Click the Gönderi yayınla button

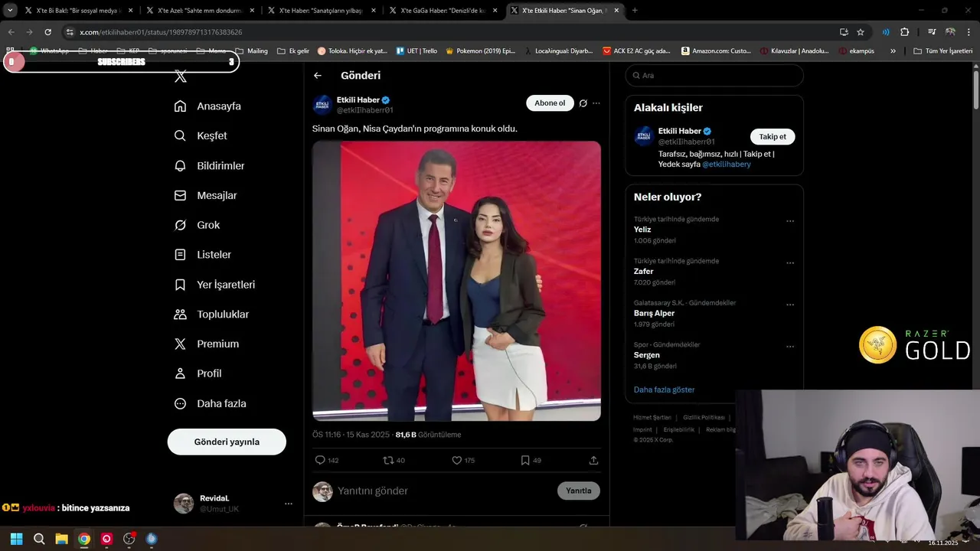[227, 442]
